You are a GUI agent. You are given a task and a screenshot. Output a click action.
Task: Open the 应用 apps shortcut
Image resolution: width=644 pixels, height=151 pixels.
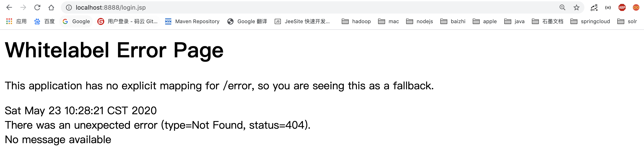point(16,21)
